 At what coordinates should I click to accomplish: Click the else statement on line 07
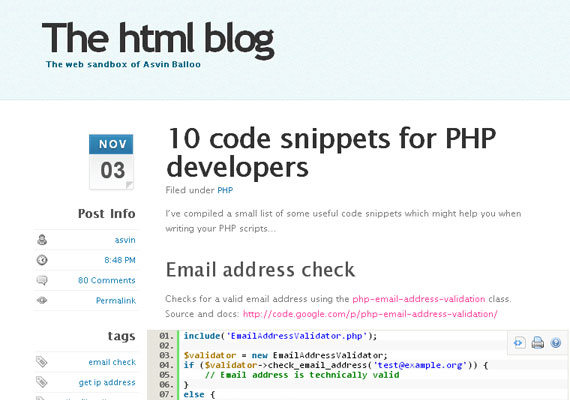[x=199, y=395]
